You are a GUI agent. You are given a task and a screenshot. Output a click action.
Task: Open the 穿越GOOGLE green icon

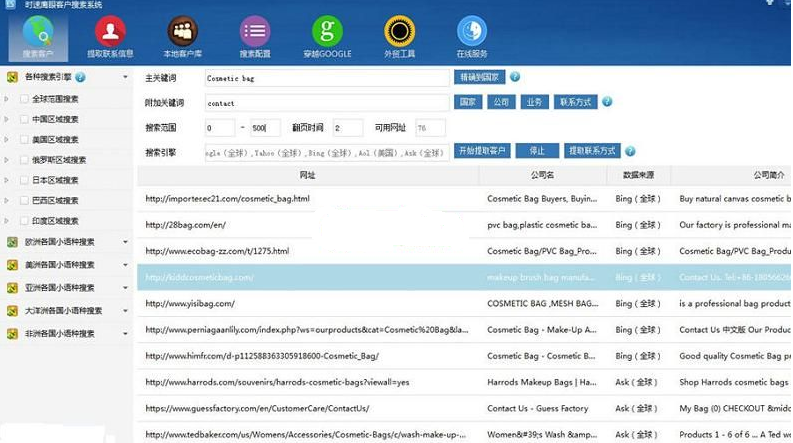tap(327, 37)
